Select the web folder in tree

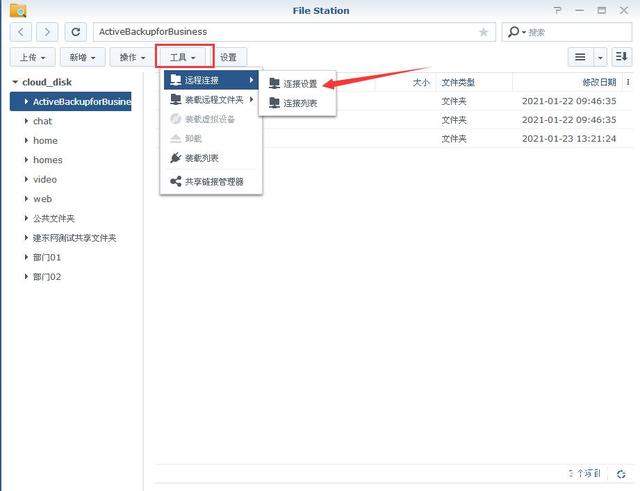pyautogui.click(x=42, y=199)
